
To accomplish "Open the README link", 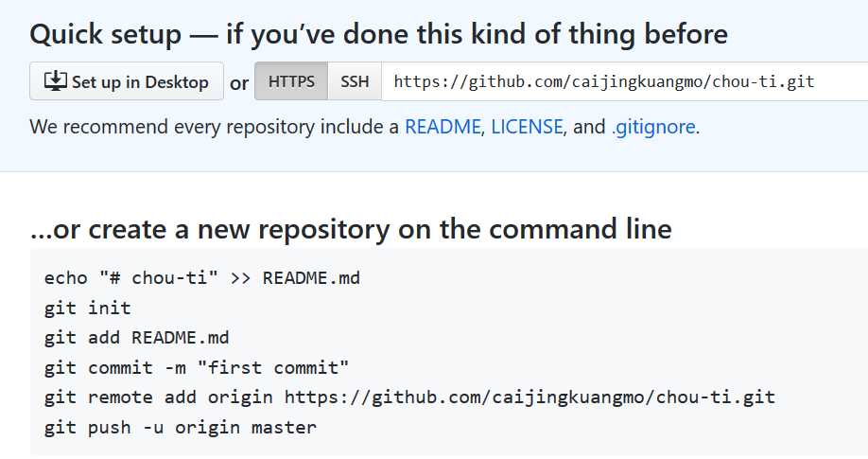I will pos(443,127).
